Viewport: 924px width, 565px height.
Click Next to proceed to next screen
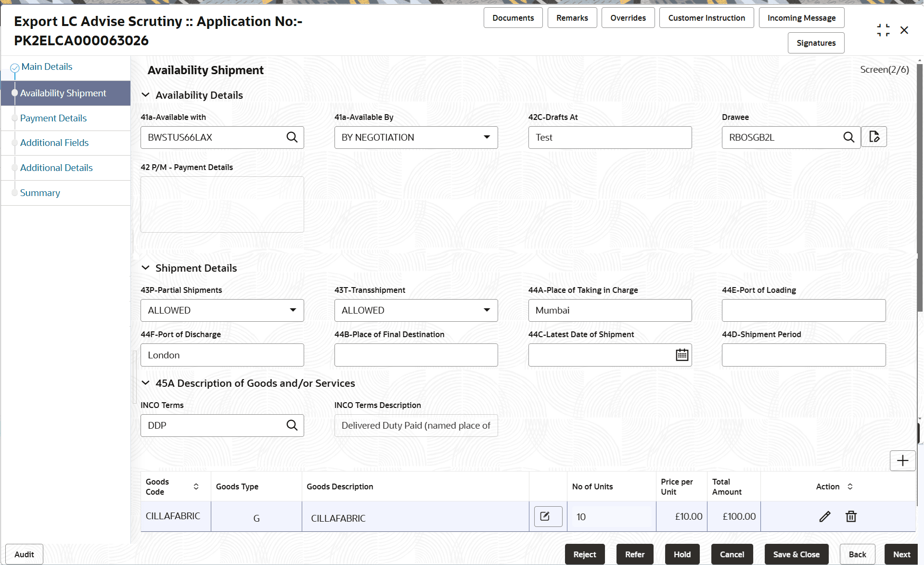pyautogui.click(x=902, y=554)
